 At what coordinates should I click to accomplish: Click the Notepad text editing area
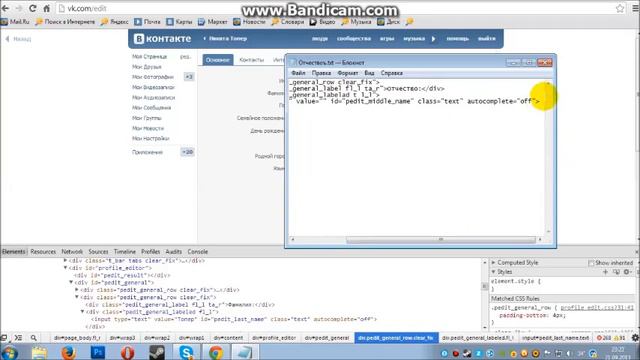click(x=416, y=157)
